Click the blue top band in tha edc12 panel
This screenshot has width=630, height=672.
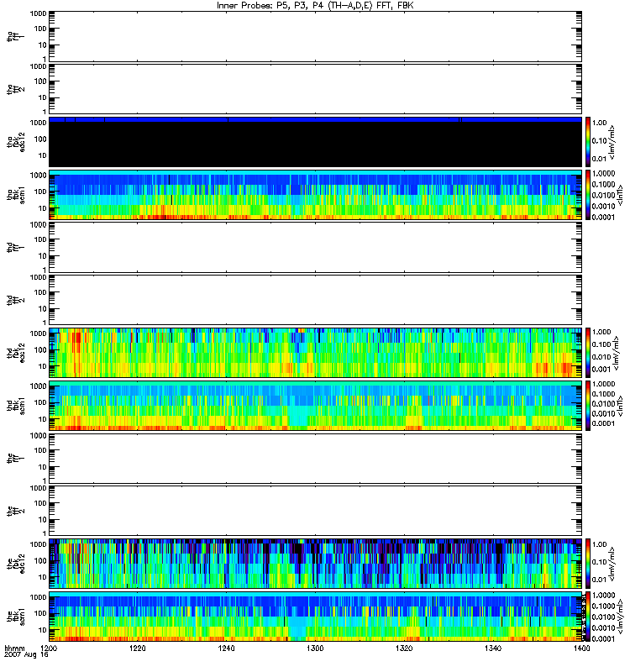(316, 120)
